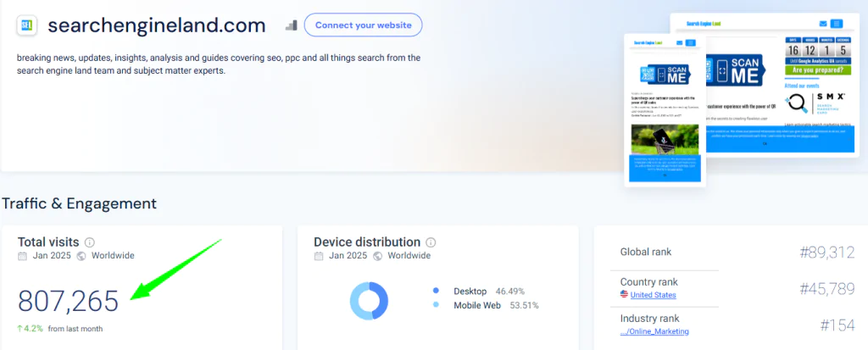This screenshot has height=350, width=868.
Task: Click the Industry rank label
Action: point(649,319)
